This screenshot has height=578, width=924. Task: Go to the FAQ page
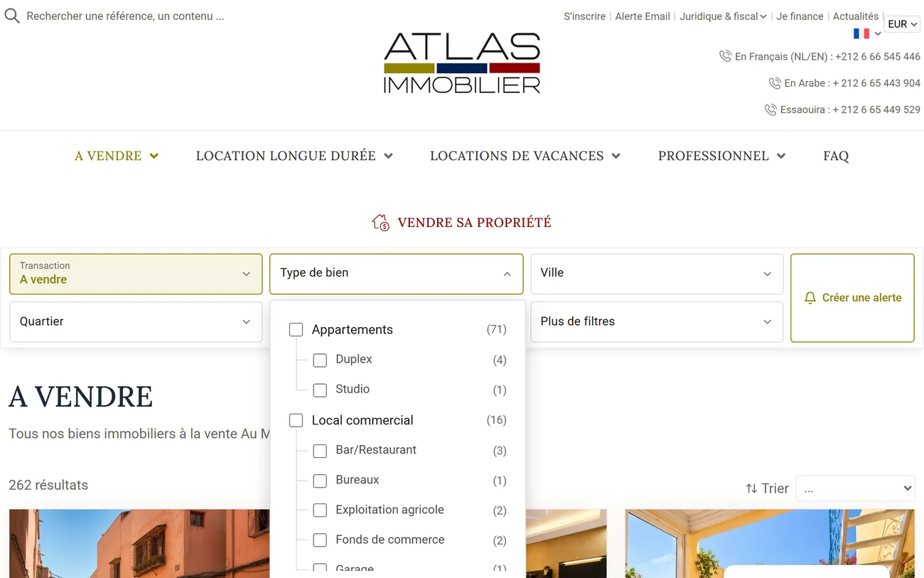click(x=836, y=156)
